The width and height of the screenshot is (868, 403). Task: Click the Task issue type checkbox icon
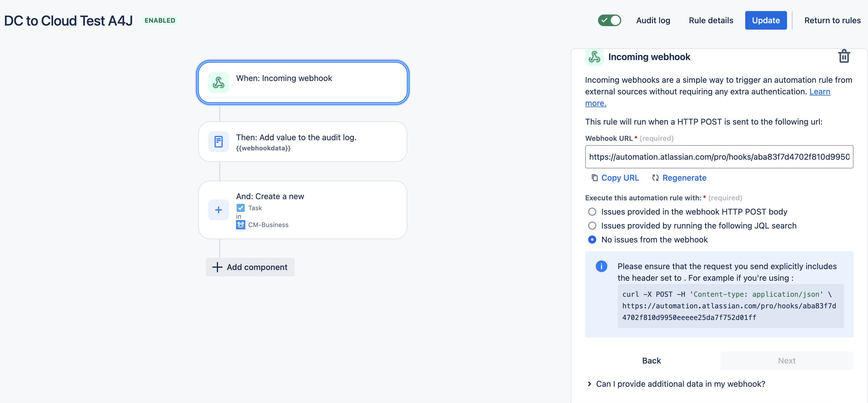pos(240,208)
